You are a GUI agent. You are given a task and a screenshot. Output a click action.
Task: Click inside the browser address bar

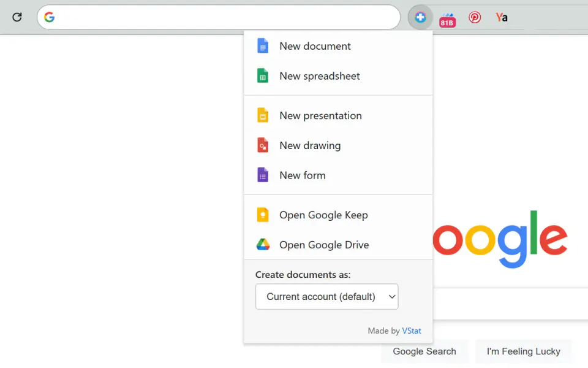click(x=218, y=17)
